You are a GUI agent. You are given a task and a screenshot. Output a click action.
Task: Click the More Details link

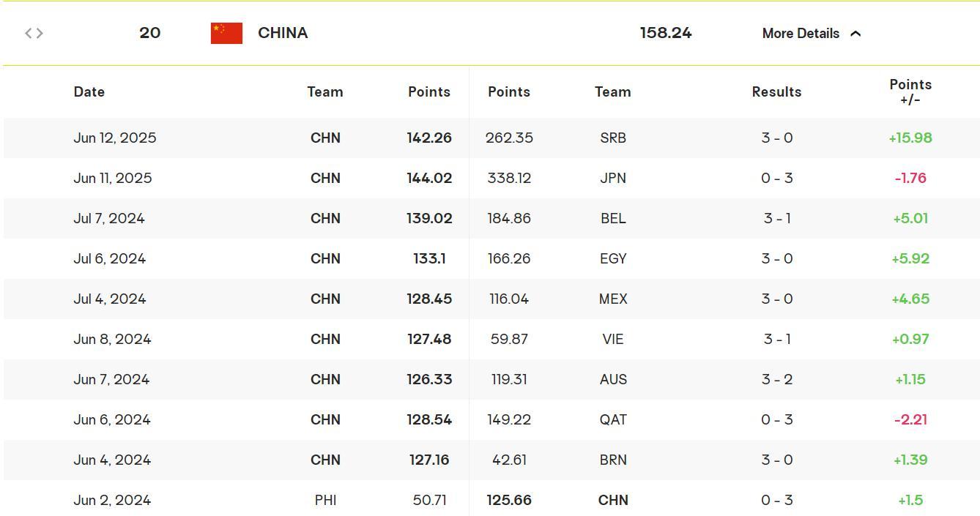[801, 34]
